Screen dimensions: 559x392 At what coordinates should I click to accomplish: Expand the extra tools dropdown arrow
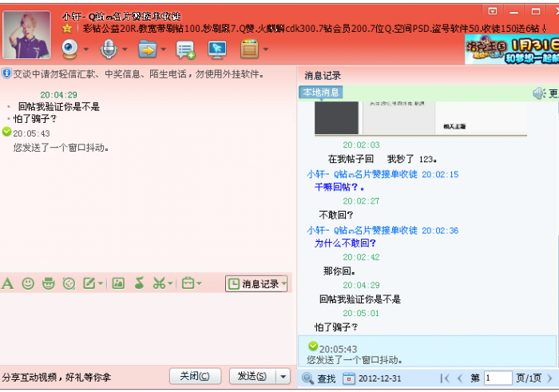199,283
